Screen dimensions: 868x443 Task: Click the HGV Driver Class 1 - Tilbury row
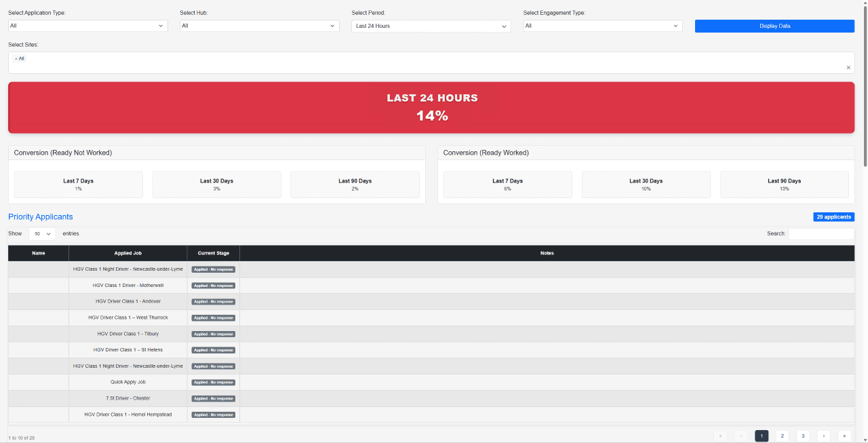pos(431,334)
